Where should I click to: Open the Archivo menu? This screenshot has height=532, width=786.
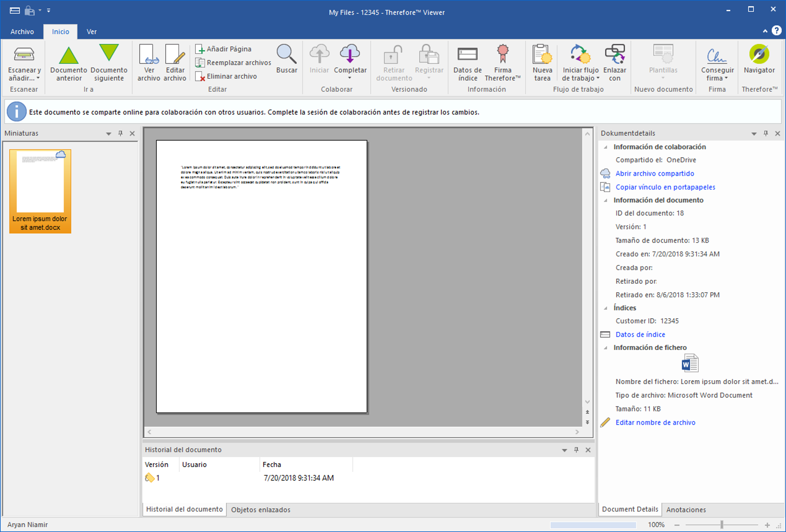pyautogui.click(x=22, y=31)
